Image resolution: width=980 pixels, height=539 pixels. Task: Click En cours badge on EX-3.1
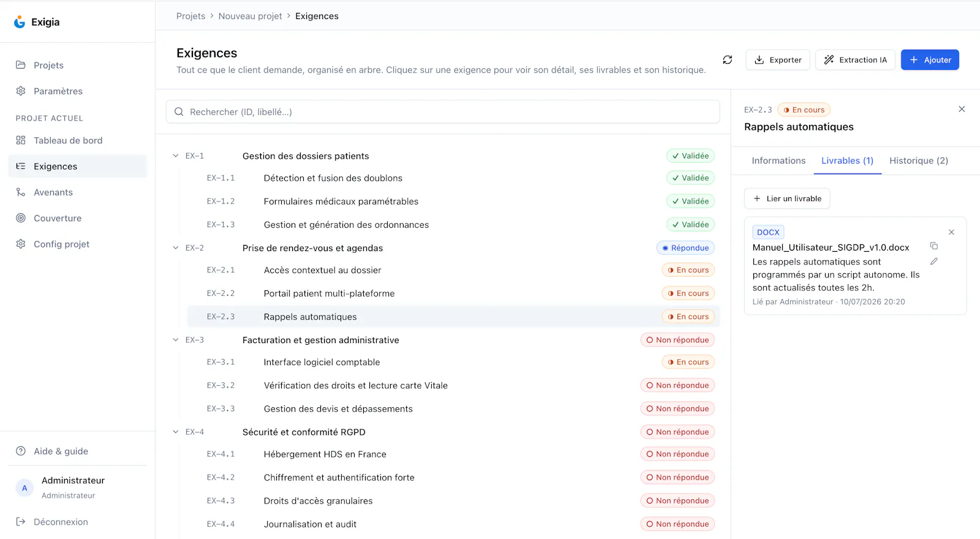pos(688,362)
